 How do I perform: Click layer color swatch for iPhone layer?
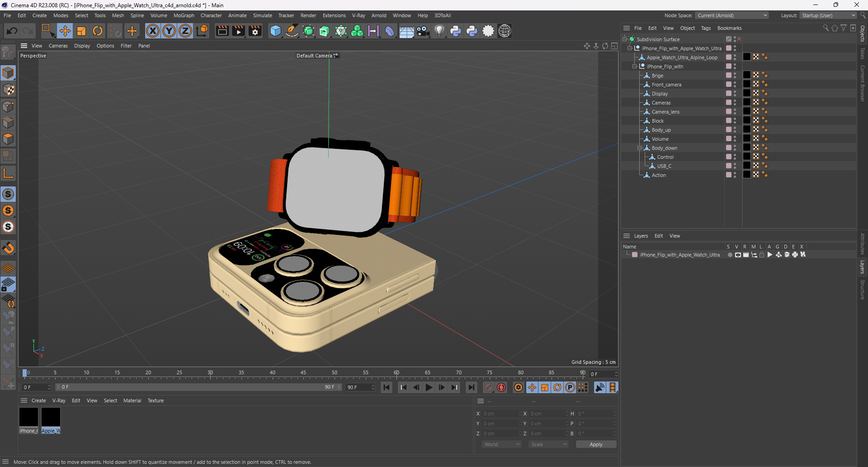pyautogui.click(x=635, y=255)
